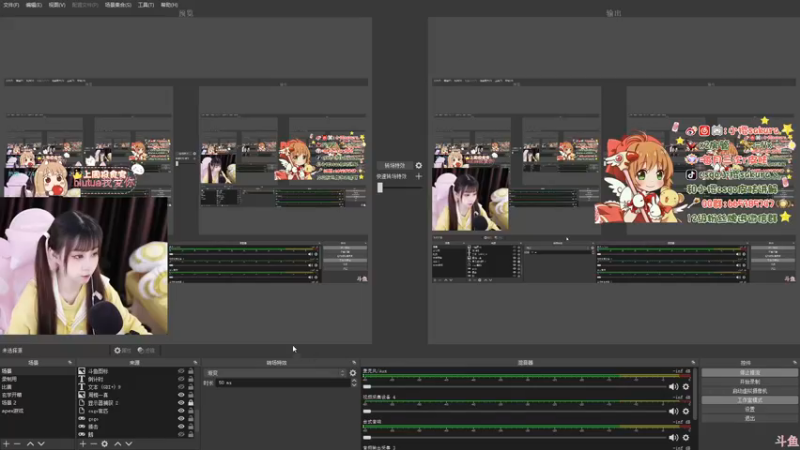Pop out the 转场特效 dock panel
800x450 pixels.
click(354, 363)
